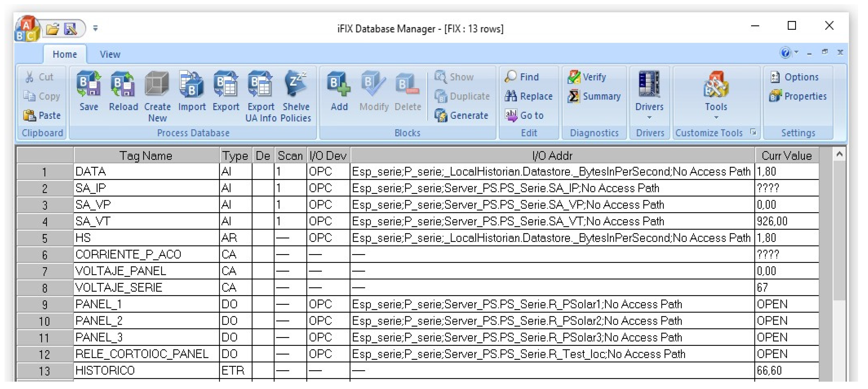Click the Paste button in Clipboard
The image size is (868, 389).
coord(42,115)
